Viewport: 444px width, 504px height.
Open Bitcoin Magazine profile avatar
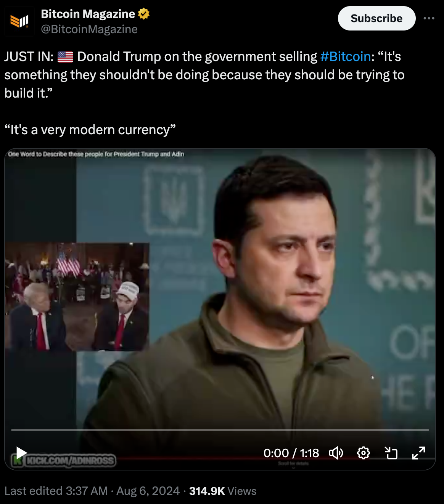tap(19, 21)
